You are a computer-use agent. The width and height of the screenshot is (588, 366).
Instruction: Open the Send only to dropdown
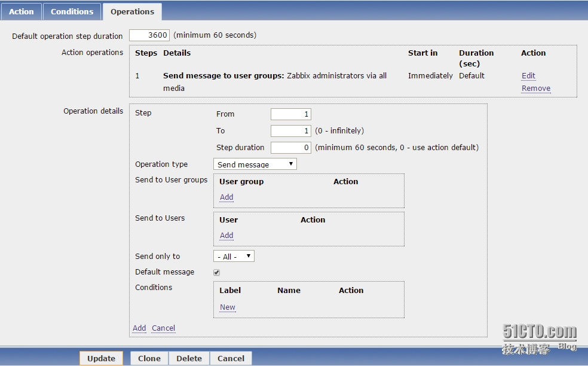click(234, 257)
